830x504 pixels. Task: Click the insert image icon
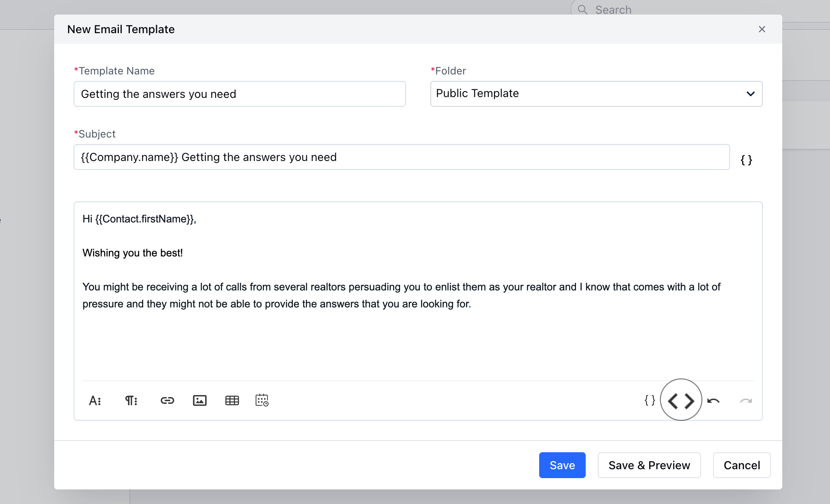200,400
